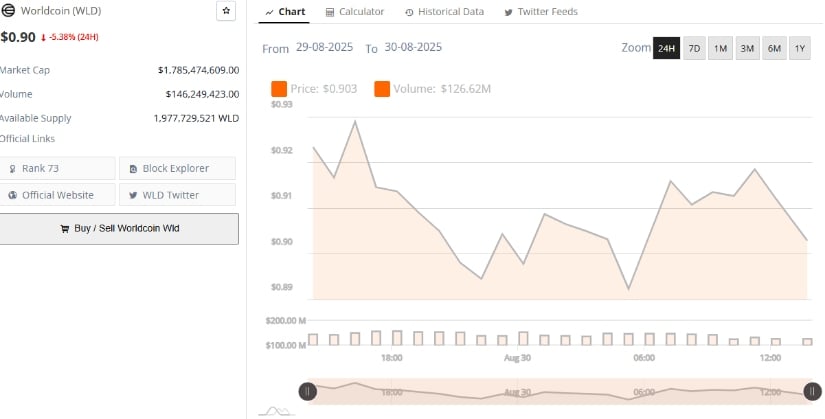Click the mini navigator chart area
Screen dimensions: 825x419
[560, 391]
